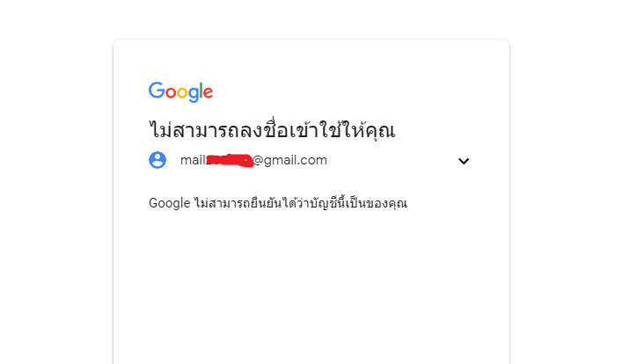Click the blank page background left of the card
The width and height of the screenshot is (623, 364).
click(x=55, y=199)
